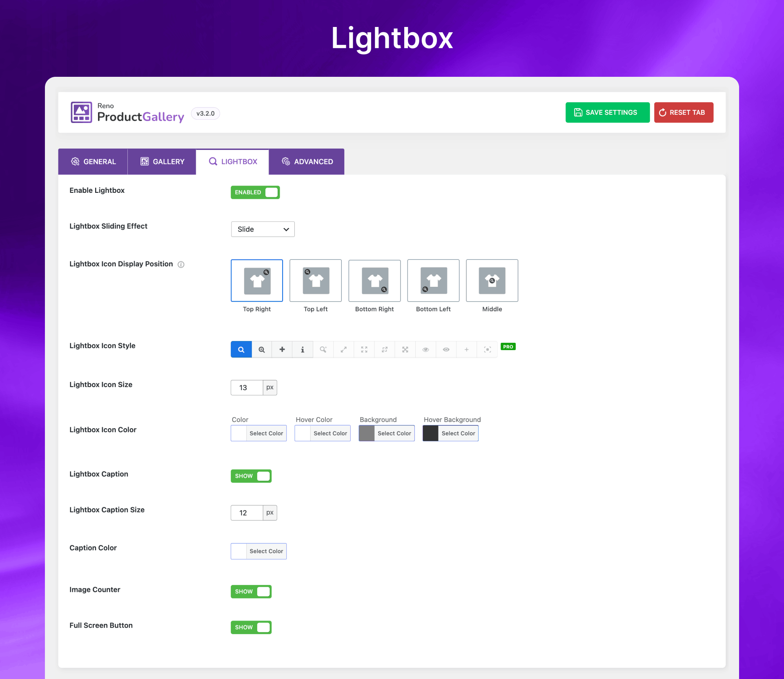Pick the bold plus icon style

[x=282, y=350]
